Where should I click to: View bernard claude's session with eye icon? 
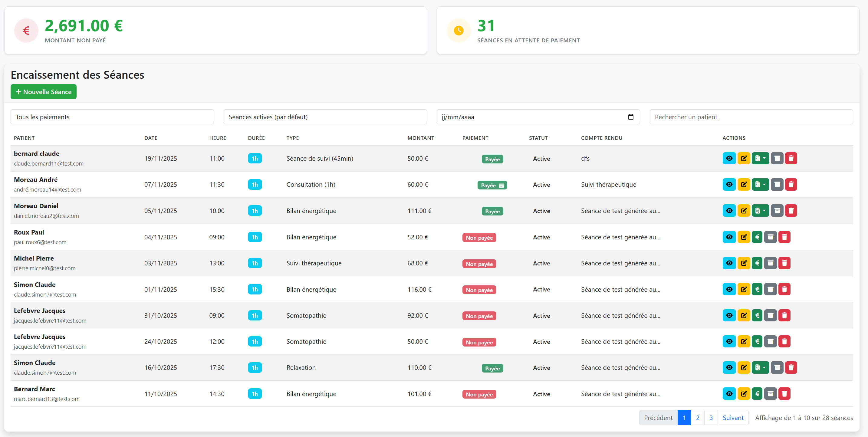[x=729, y=158]
